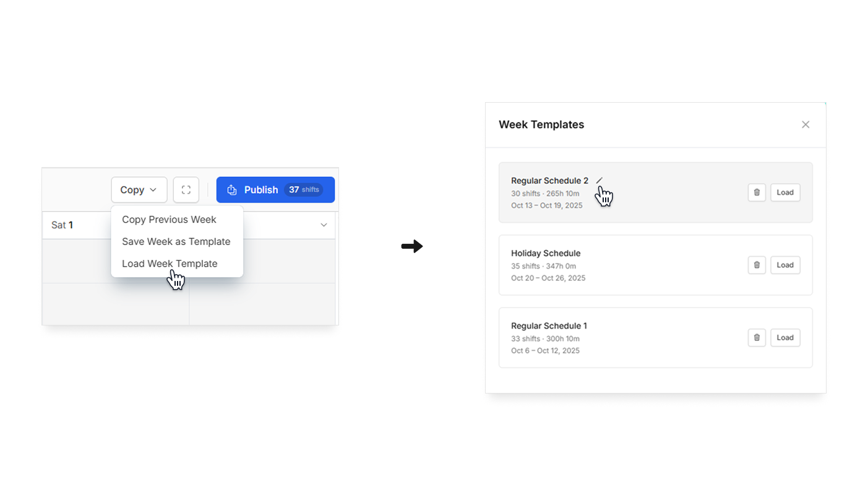Image resolution: width=868 pixels, height=495 pixels.
Task: Select Copy Previous Week menu item
Action: click(x=169, y=220)
